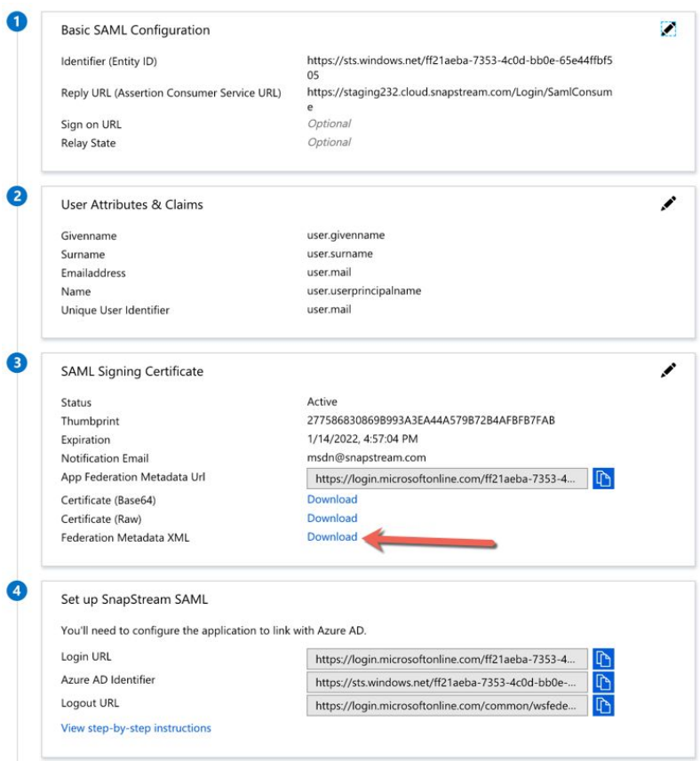The height and width of the screenshot is (761, 700).
Task: Click the Identifier sts.windows.net URL text
Action: [x=459, y=67]
